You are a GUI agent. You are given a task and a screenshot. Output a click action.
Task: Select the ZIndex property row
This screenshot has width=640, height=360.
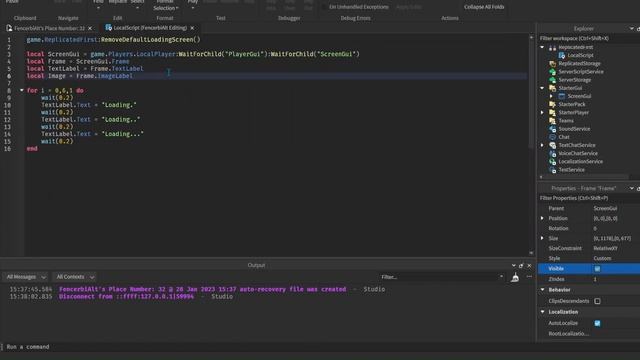pyautogui.click(x=589, y=279)
